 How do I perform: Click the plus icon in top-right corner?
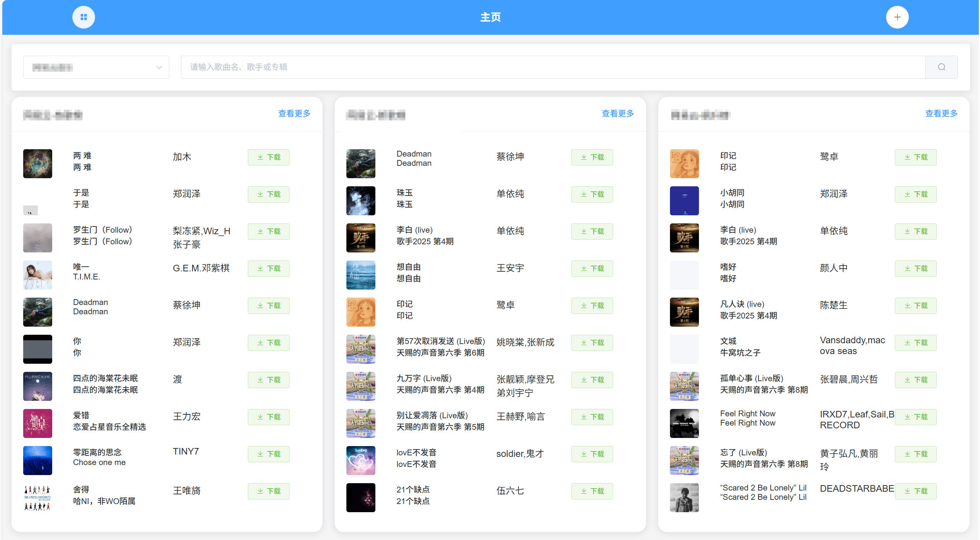click(897, 17)
